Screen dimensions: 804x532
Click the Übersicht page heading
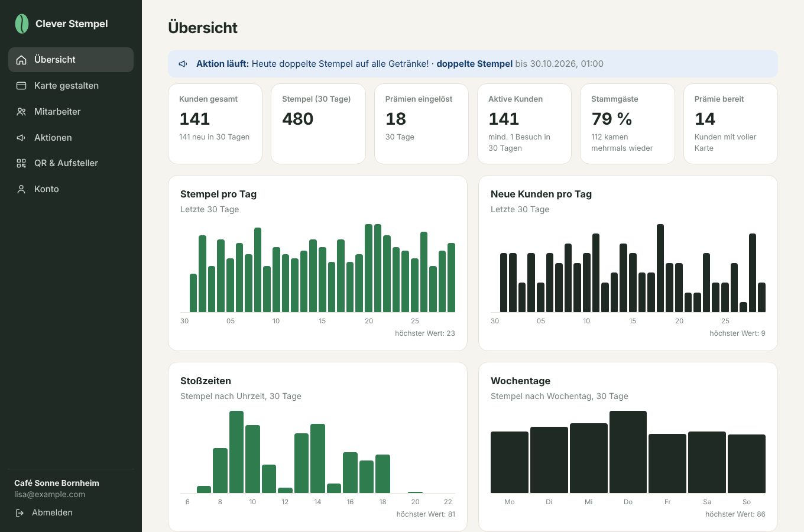(x=203, y=28)
